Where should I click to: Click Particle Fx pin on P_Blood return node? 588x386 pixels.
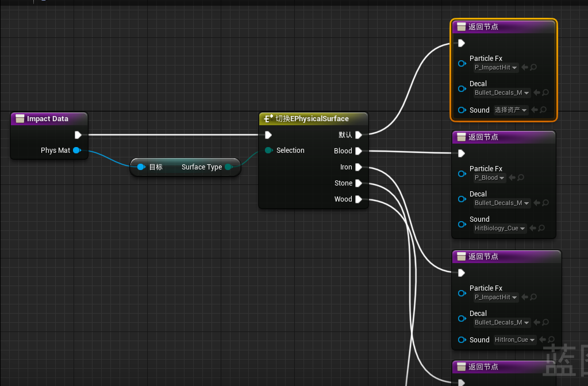[462, 173]
